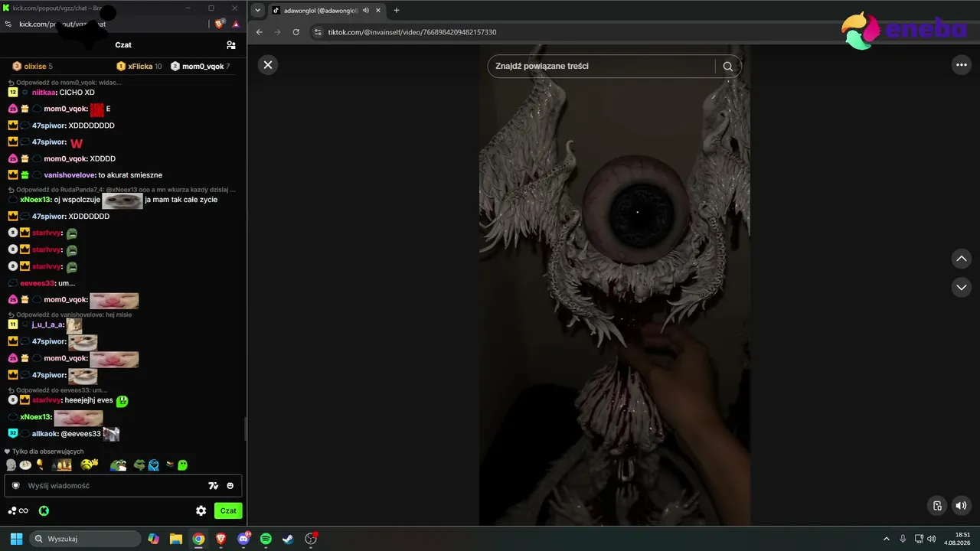The width and height of the screenshot is (980, 551).
Task: Open Steam from the taskbar
Action: click(288, 539)
